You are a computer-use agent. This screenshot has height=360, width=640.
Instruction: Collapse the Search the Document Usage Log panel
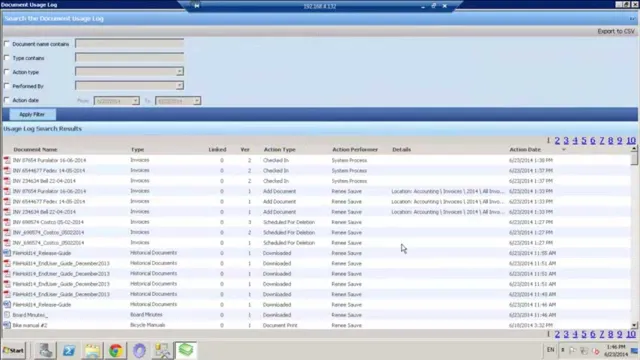(632, 19)
